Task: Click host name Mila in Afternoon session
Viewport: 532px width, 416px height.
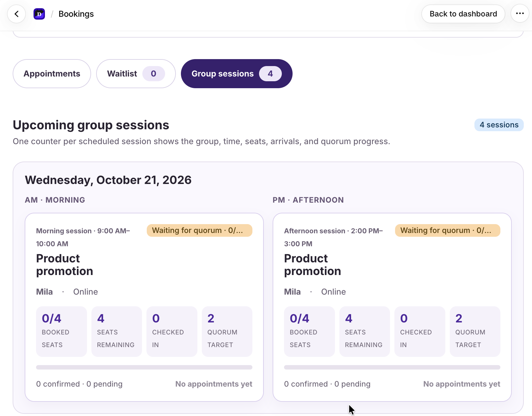Action: pyautogui.click(x=293, y=292)
